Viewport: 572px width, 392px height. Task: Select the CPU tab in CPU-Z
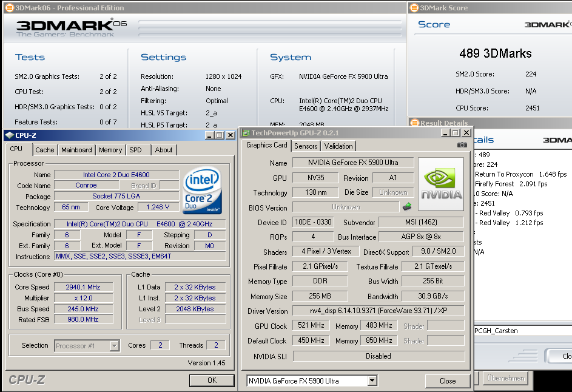pyautogui.click(x=16, y=149)
